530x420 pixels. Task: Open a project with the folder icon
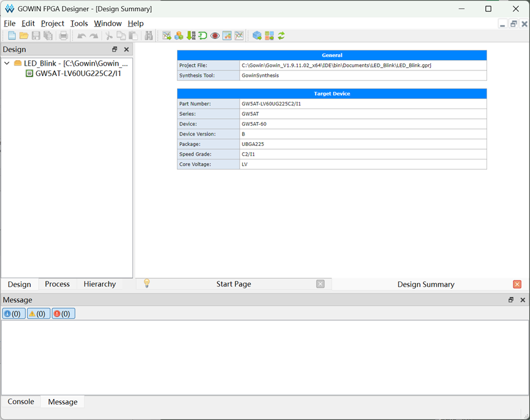tap(24, 36)
